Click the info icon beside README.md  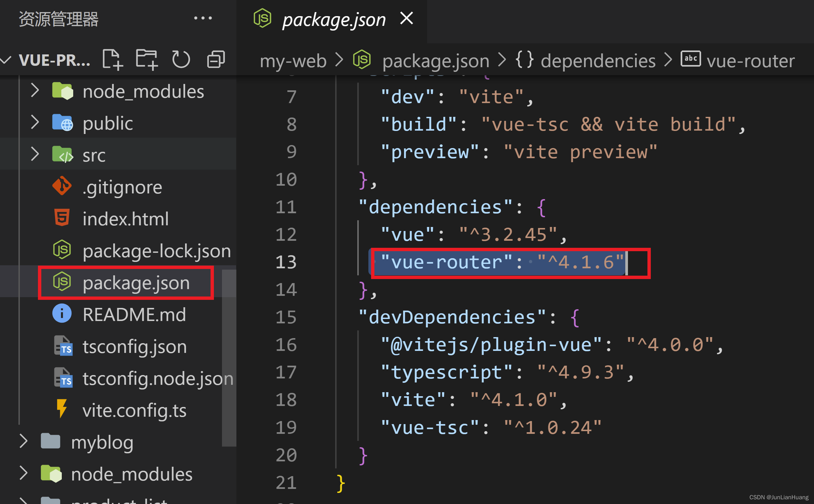[x=62, y=313]
